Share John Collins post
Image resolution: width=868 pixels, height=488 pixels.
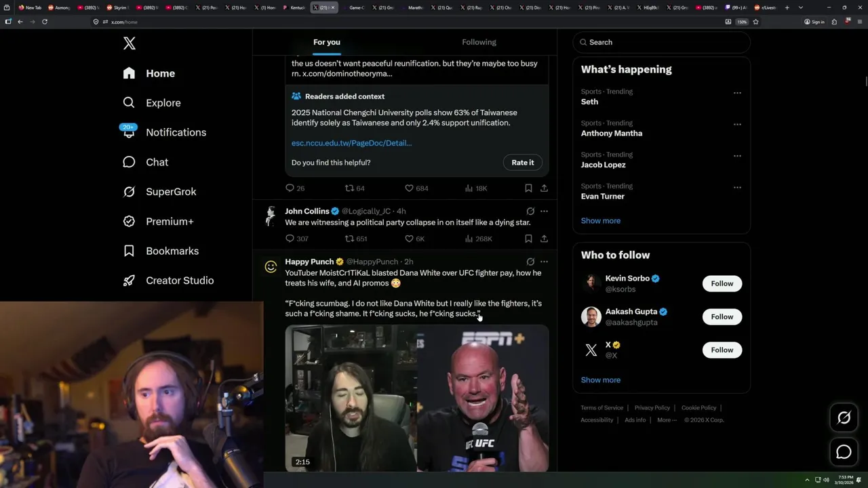pos(544,239)
